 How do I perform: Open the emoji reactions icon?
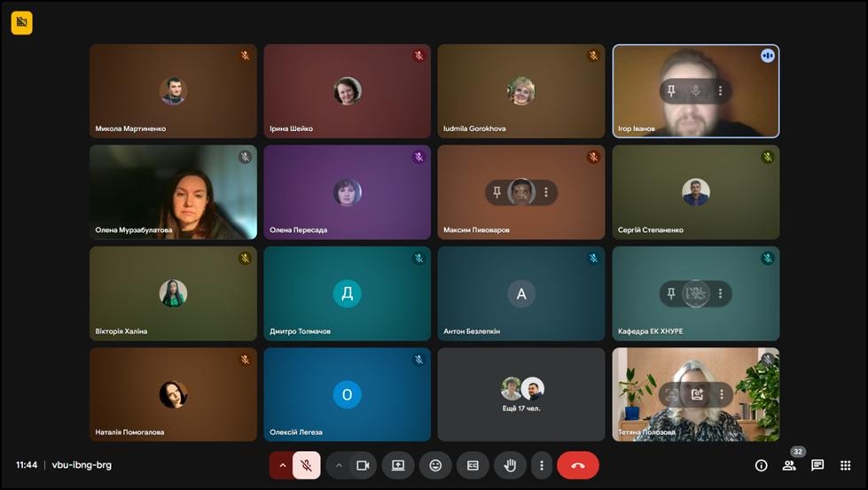pos(435,465)
